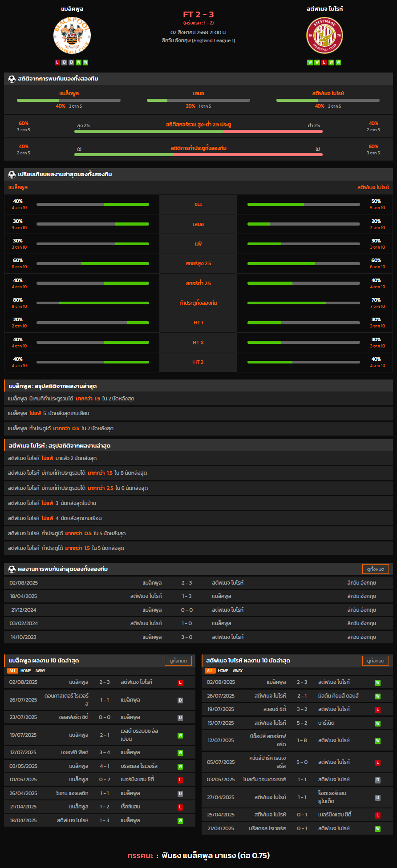The width and height of the screenshot is (397, 868).
Task: Select ALL filter in Stevenage last 10 panel
Action: [x=210, y=670]
